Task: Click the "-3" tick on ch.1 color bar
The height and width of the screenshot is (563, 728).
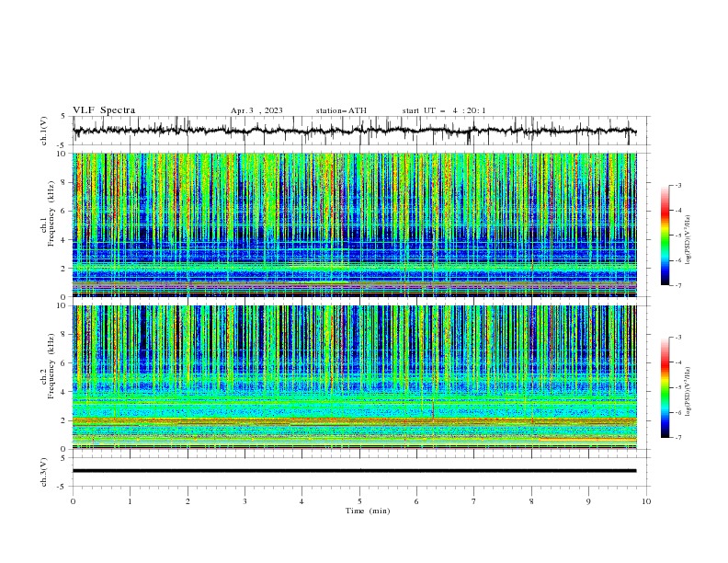Action: tap(678, 185)
